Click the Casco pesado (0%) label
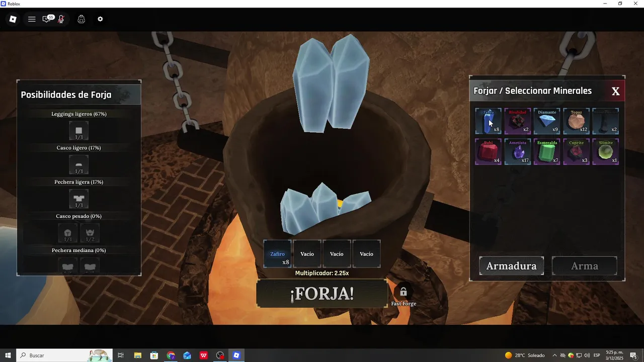The image size is (644, 362). click(x=79, y=216)
